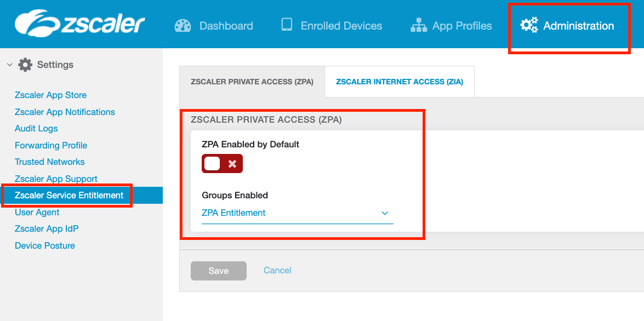Toggle the ZPA Enabled by Default switch

tap(222, 164)
